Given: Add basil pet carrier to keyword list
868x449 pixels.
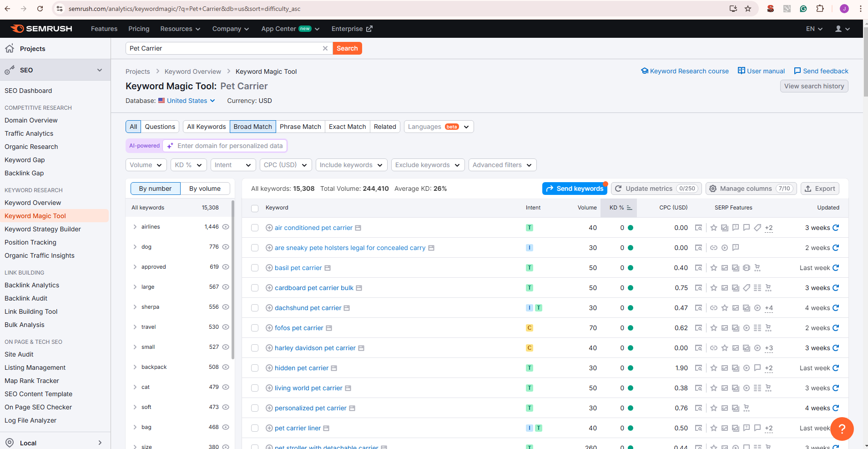Looking at the screenshot, I should [269, 268].
